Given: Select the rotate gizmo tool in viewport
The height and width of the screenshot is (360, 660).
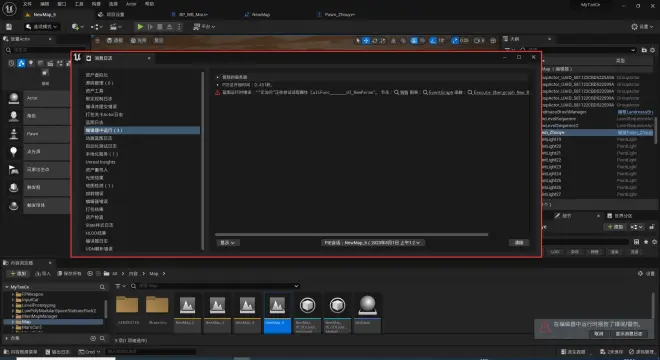Looking at the screenshot, I should tap(375, 40).
